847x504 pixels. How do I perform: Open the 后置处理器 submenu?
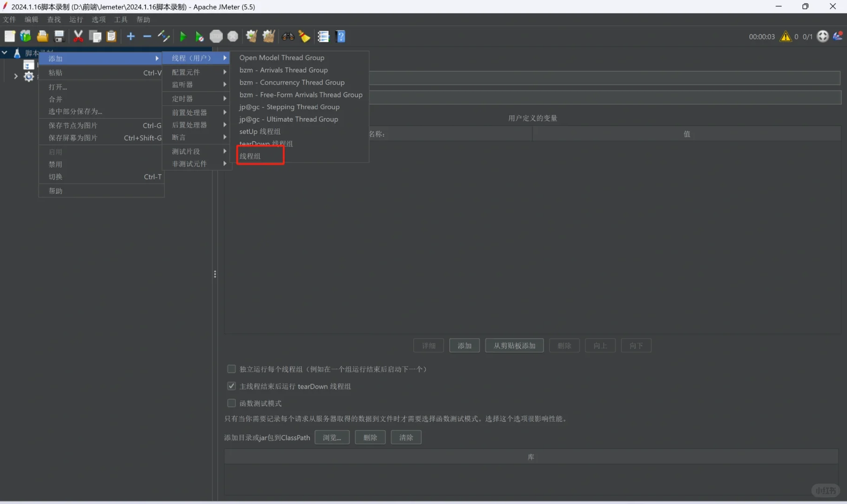tap(197, 125)
